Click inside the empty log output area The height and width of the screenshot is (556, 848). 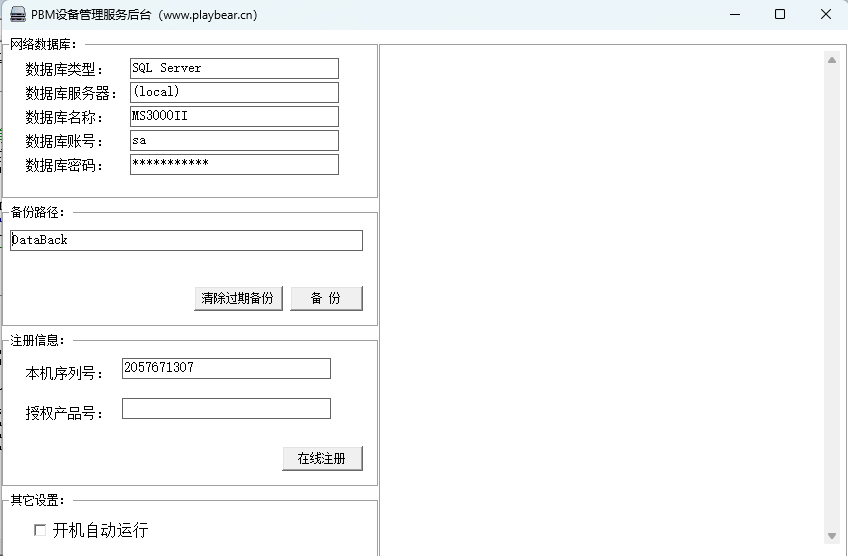(x=600, y=300)
